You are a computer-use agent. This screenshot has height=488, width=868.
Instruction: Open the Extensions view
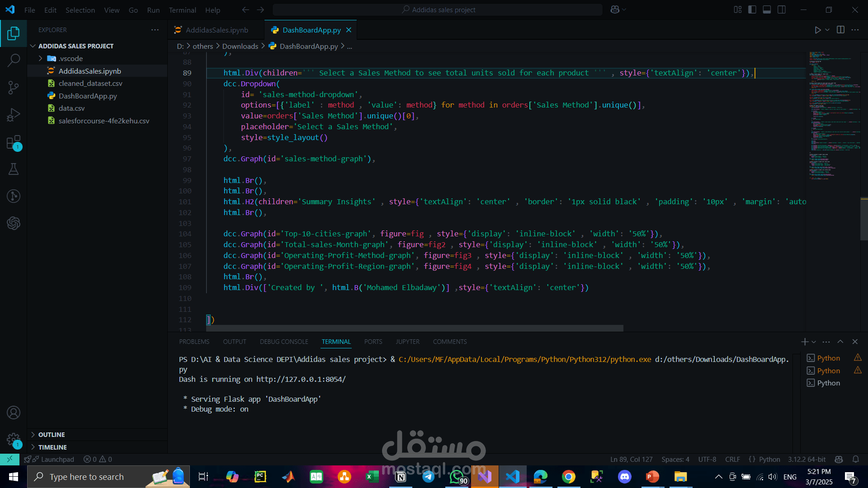pos(14,142)
